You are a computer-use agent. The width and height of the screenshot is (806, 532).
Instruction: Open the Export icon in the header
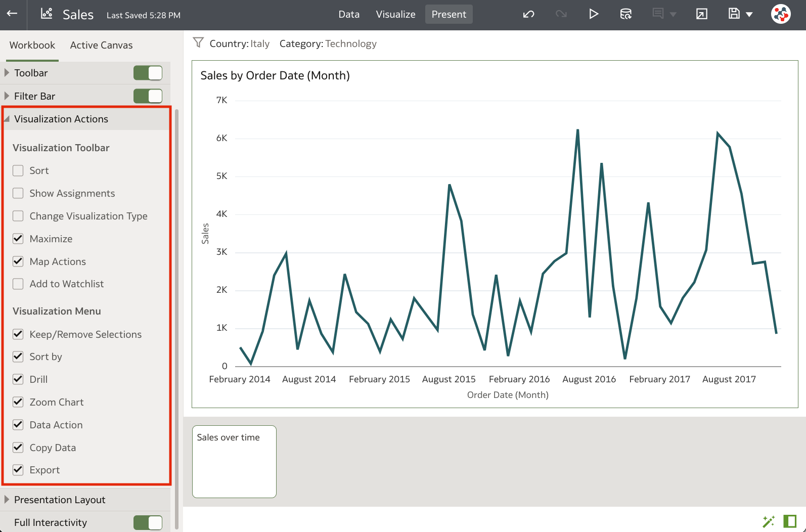(x=702, y=14)
